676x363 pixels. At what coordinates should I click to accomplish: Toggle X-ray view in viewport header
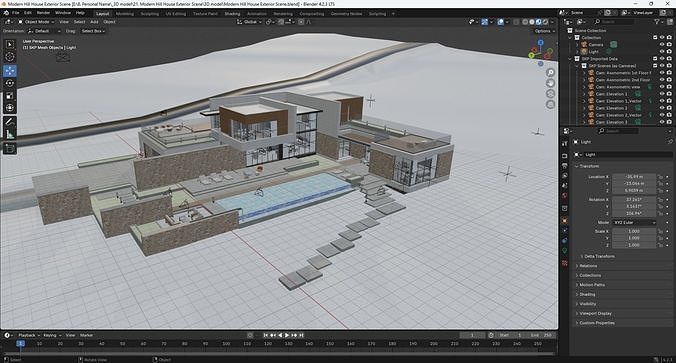pyautogui.click(x=516, y=22)
